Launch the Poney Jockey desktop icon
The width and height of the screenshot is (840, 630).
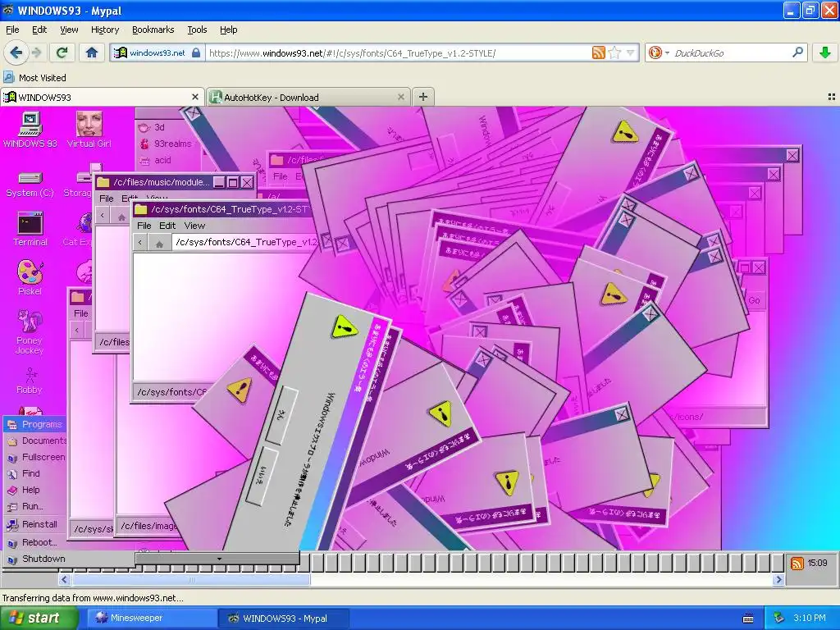(x=30, y=331)
